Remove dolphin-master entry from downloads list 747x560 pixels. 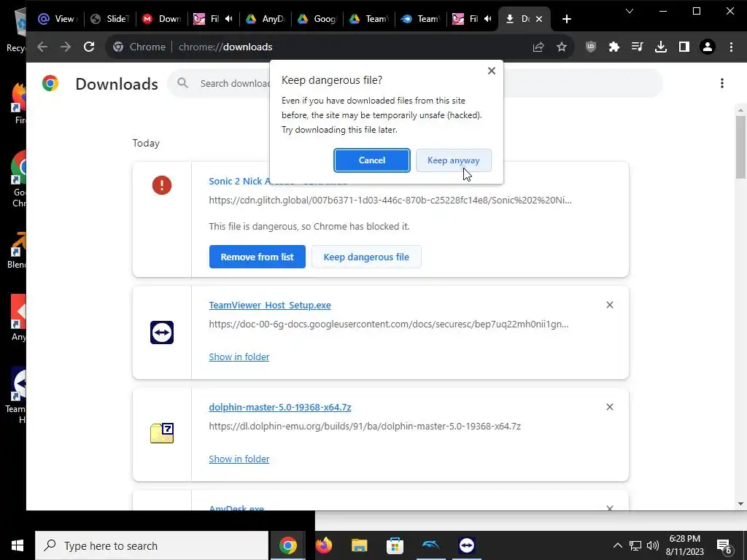coord(610,407)
